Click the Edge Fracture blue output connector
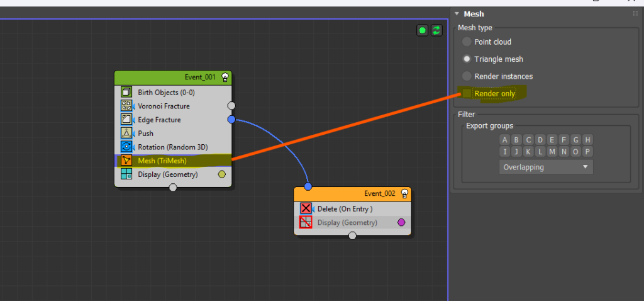Viewport: 644px width, 301px height. [x=231, y=120]
